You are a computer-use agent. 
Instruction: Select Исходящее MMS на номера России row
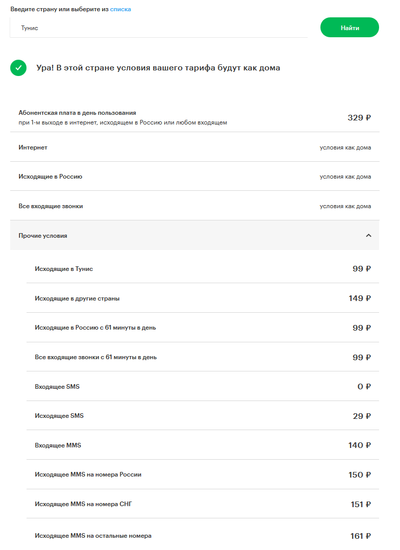pos(203,475)
